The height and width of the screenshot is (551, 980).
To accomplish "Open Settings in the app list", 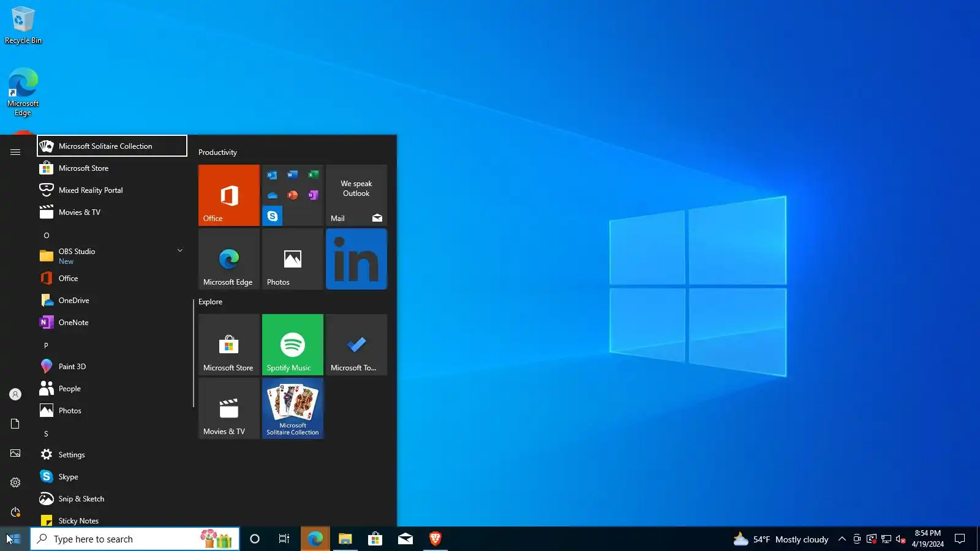I will click(x=112, y=454).
